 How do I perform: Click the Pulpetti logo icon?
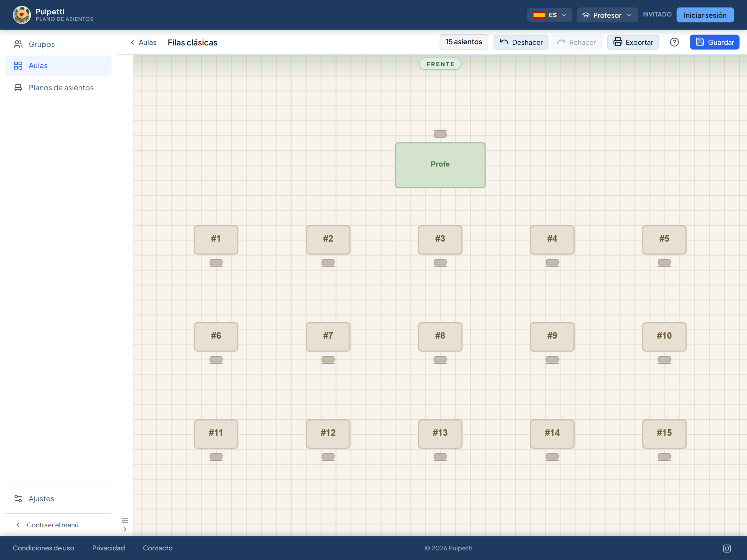(21, 15)
